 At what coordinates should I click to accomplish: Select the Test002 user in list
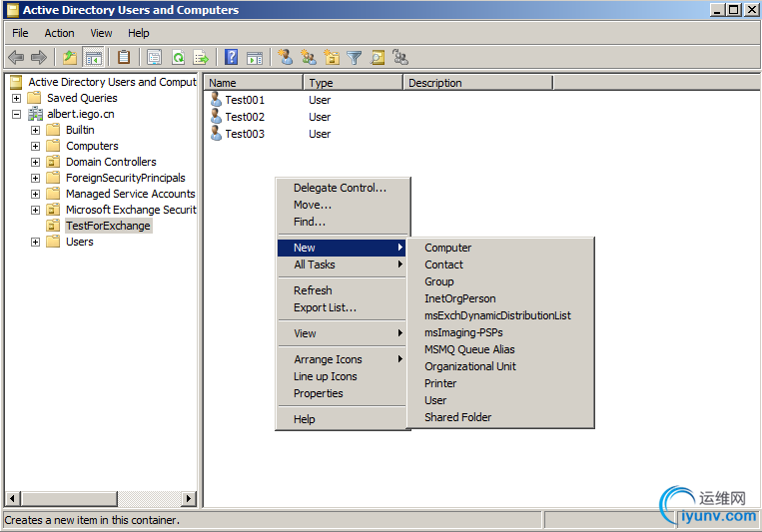(x=245, y=117)
